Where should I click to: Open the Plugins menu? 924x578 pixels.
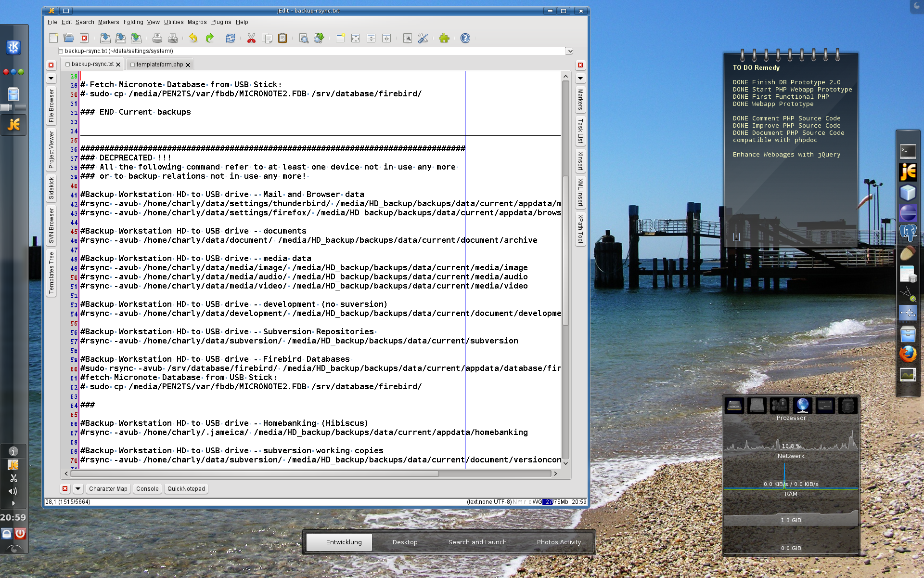tap(221, 22)
